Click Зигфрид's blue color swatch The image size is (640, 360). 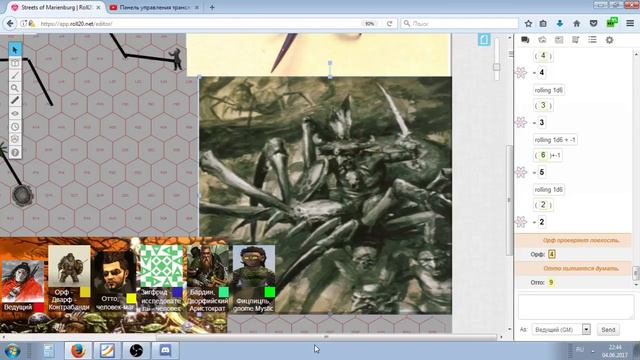pos(178,292)
